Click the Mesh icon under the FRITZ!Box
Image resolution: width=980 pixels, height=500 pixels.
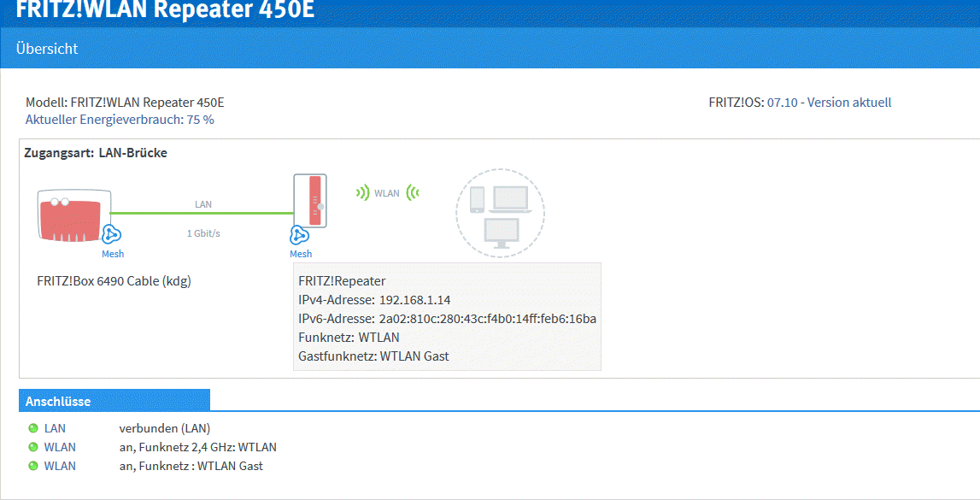pos(112,235)
